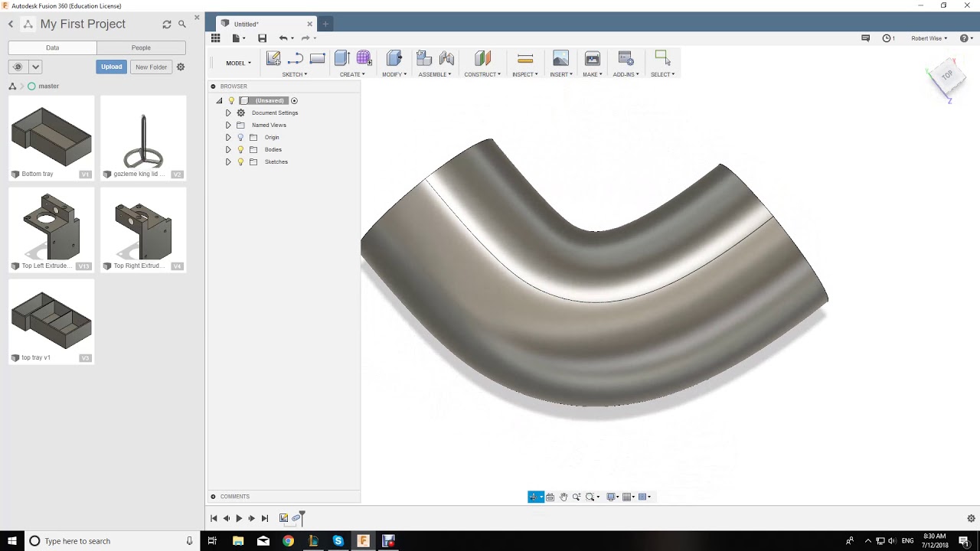Toggle visibility bulb of Unsaved component

[231, 100]
